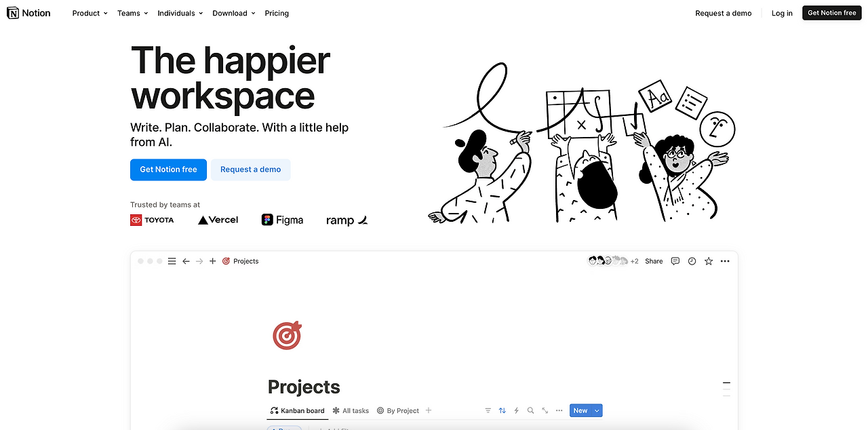Expand the Download menu

click(x=234, y=13)
